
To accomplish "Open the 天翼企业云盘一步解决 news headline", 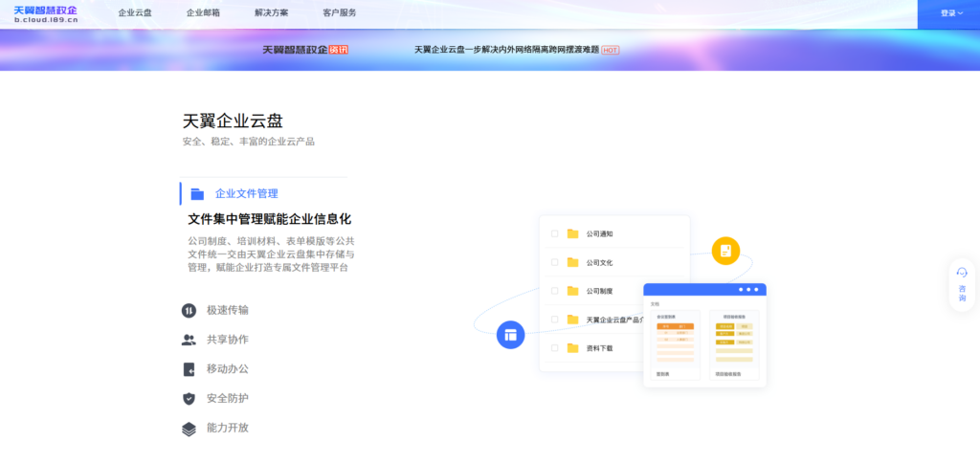I will pos(506,50).
